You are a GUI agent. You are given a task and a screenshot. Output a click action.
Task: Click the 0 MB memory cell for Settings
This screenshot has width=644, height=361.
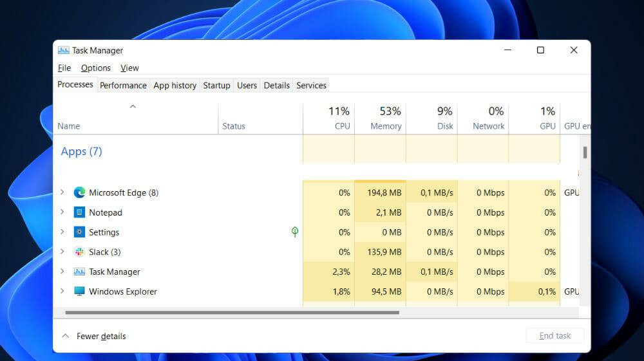[381, 232]
